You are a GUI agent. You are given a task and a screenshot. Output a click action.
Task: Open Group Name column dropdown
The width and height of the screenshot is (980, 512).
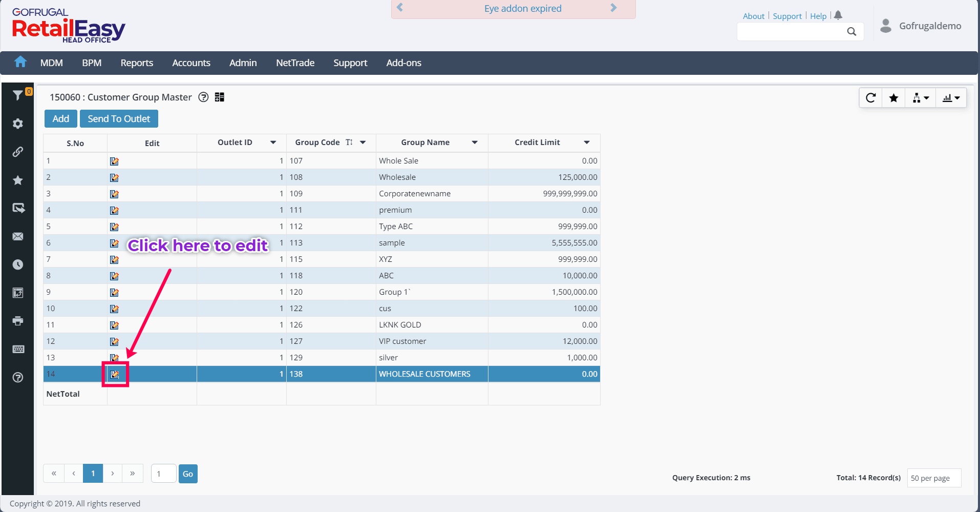tap(475, 142)
